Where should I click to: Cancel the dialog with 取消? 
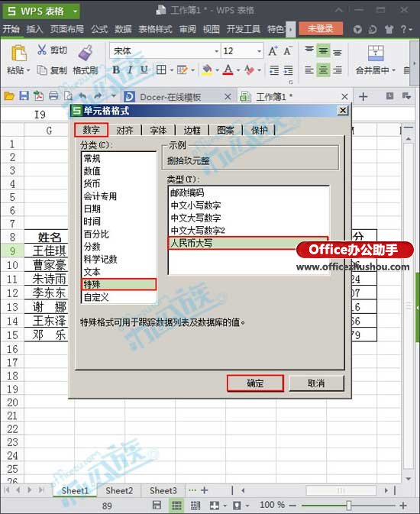click(x=316, y=383)
